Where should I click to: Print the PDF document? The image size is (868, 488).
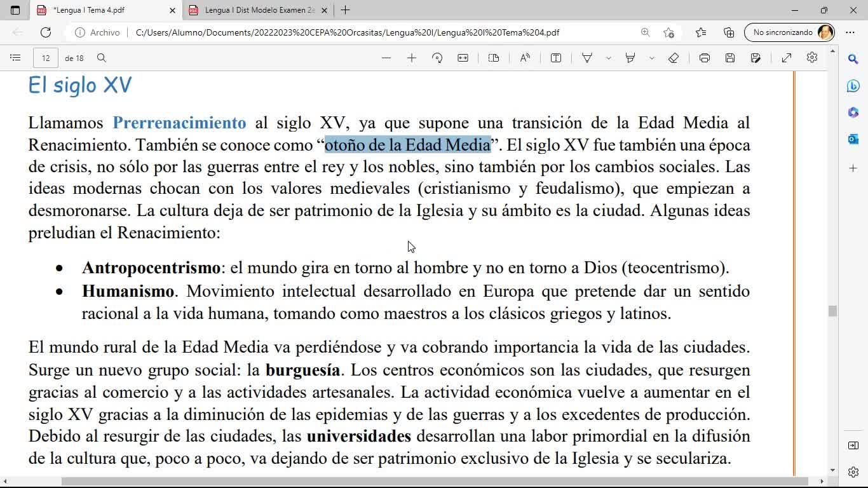[x=705, y=58]
